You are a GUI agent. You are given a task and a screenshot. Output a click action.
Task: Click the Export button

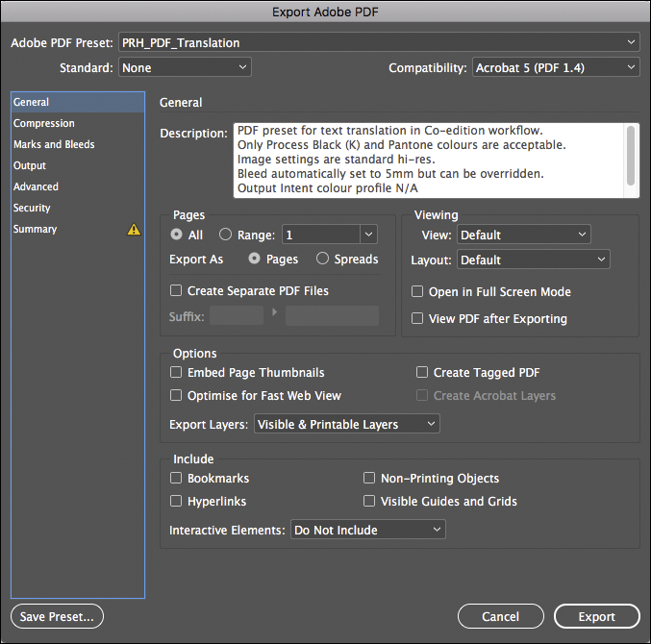point(596,616)
